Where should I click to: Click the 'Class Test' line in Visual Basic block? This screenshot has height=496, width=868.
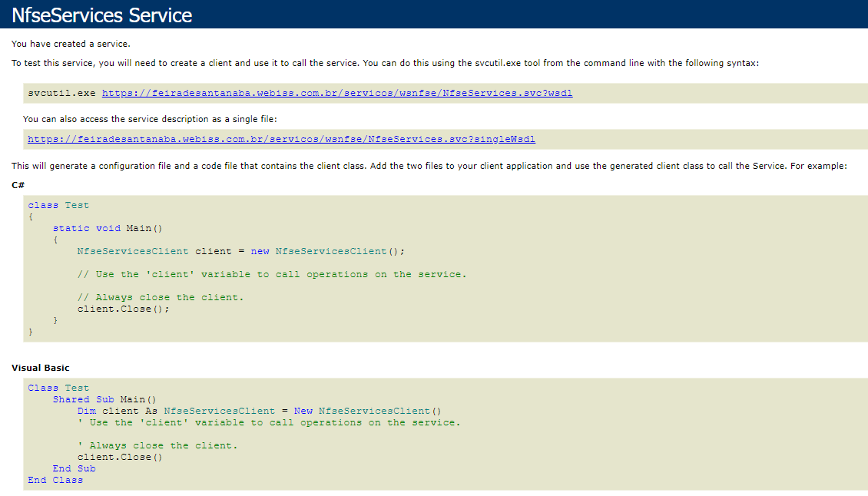click(58, 388)
